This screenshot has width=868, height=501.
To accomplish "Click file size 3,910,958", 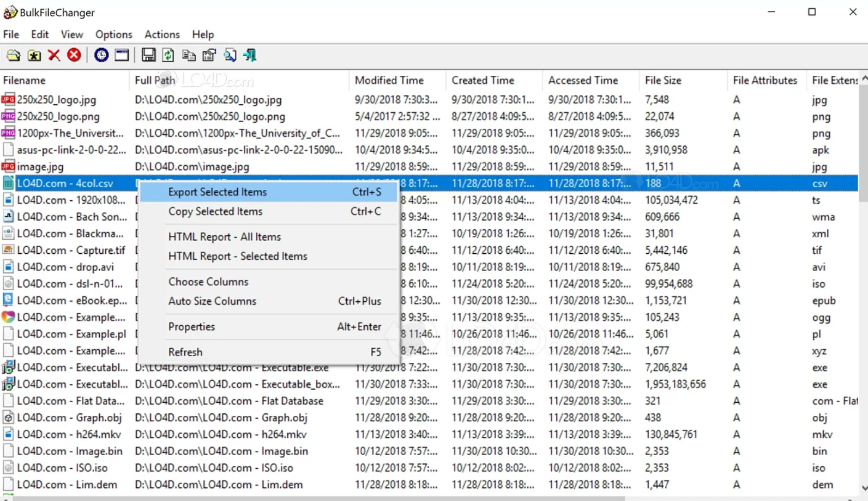I will pos(666,150).
